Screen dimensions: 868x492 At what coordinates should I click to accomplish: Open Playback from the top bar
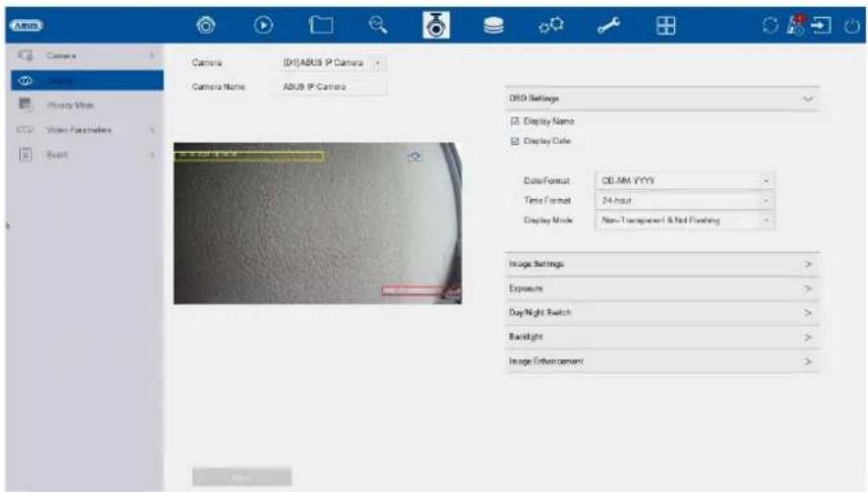pyautogui.click(x=263, y=25)
